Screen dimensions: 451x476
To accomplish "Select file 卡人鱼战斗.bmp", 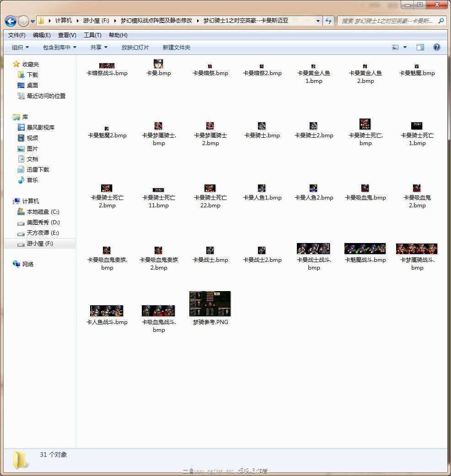I will click(107, 315).
